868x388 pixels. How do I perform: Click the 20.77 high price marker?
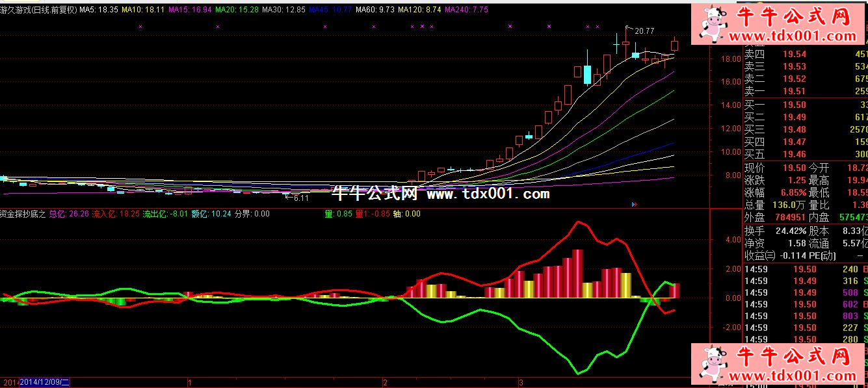(x=642, y=31)
